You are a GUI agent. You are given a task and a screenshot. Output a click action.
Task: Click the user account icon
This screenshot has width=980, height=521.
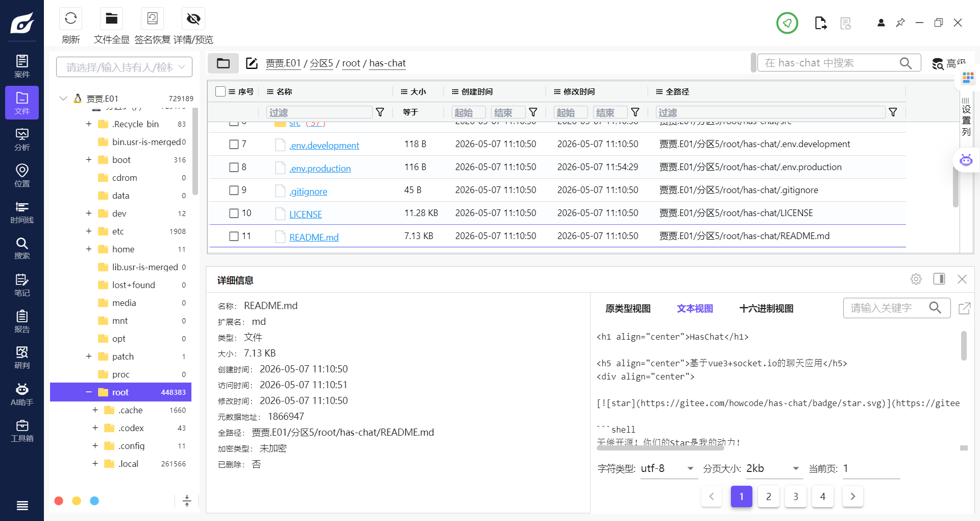click(881, 23)
